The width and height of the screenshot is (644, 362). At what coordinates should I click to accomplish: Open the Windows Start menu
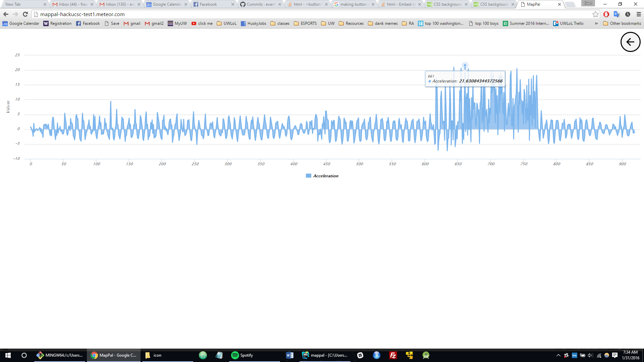[8, 355]
